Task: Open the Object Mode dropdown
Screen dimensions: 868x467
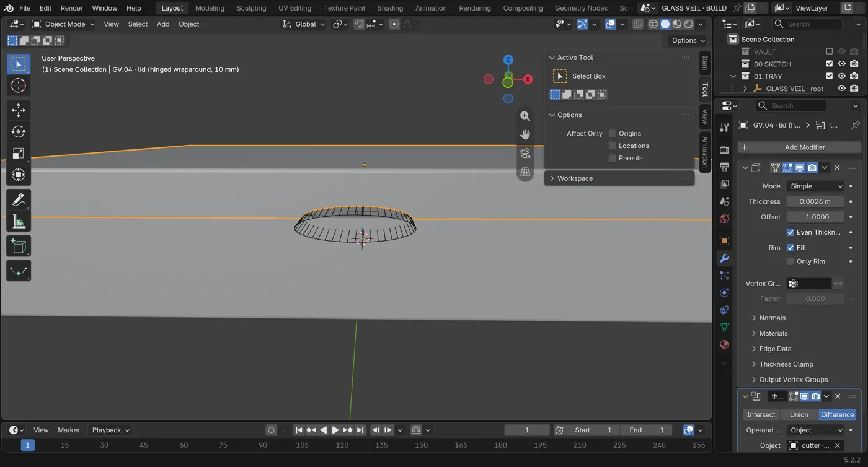Action: click(63, 24)
